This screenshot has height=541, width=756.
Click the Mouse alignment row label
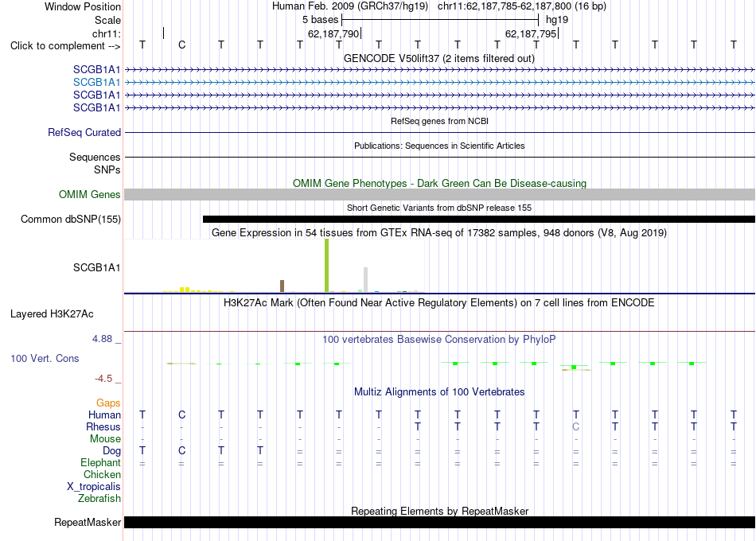[105, 439]
